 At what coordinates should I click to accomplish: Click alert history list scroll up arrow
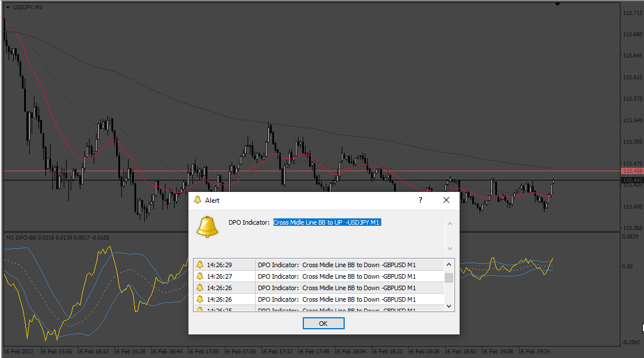tap(449, 265)
